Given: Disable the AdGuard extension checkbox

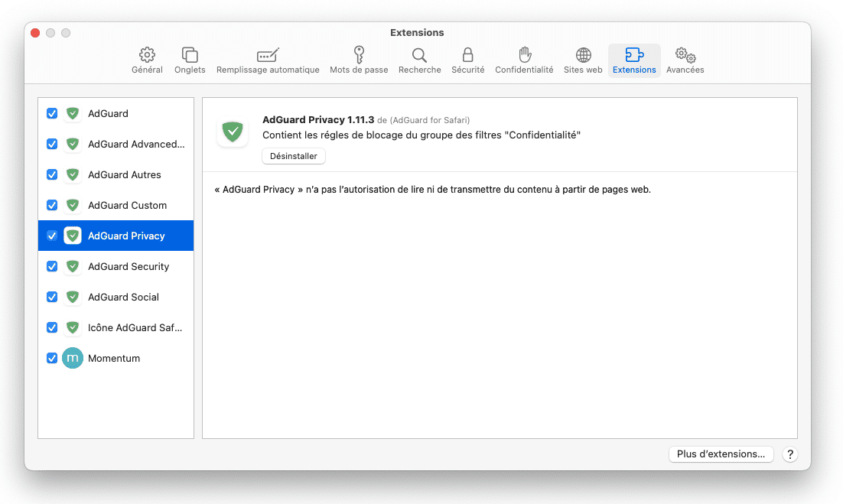Looking at the screenshot, I should point(52,113).
